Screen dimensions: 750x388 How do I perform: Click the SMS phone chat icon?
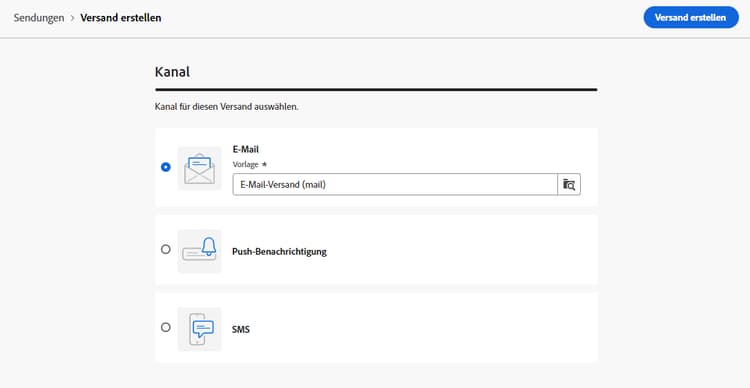(x=199, y=329)
